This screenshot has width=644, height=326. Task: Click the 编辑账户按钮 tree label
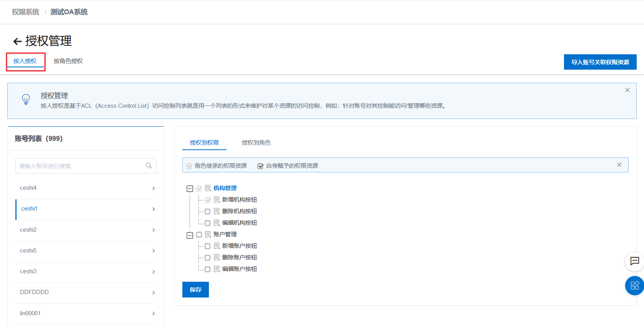(239, 269)
